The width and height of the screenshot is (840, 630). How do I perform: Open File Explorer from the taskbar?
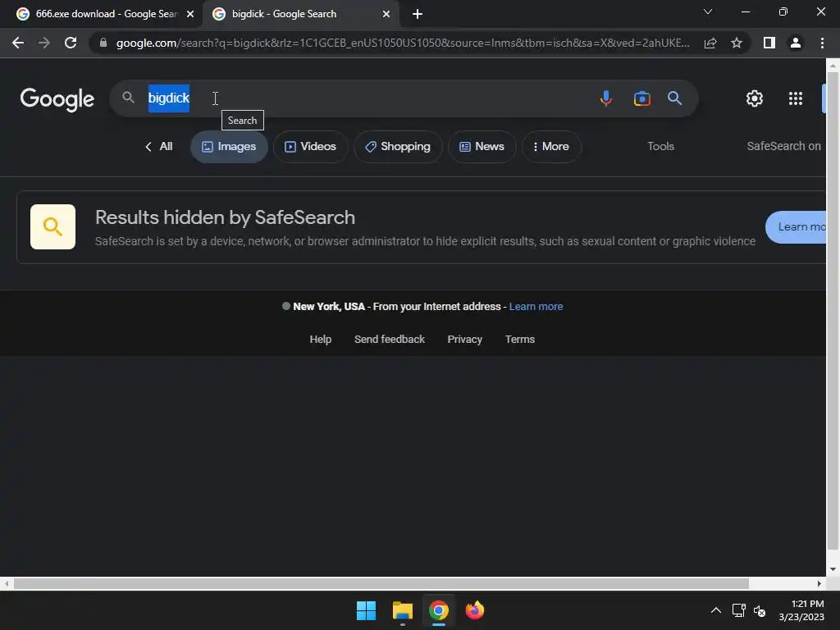402,610
